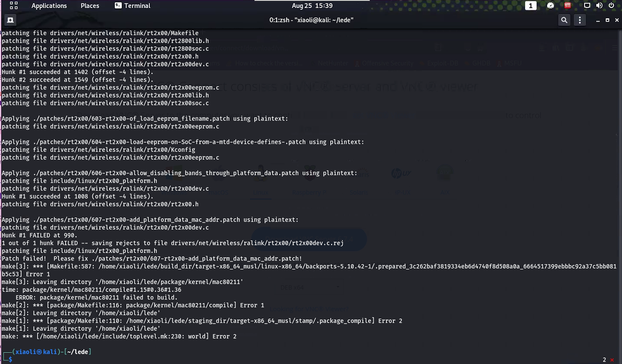The image size is (622, 364).
Task: Click the volume icon in the top bar
Action: pyautogui.click(x=600, y=5)
